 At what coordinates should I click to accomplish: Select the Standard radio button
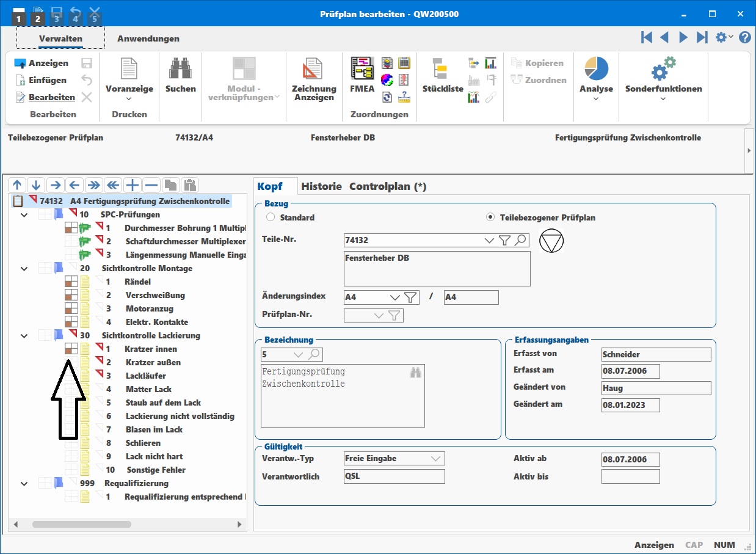click(x=271, y=217)
